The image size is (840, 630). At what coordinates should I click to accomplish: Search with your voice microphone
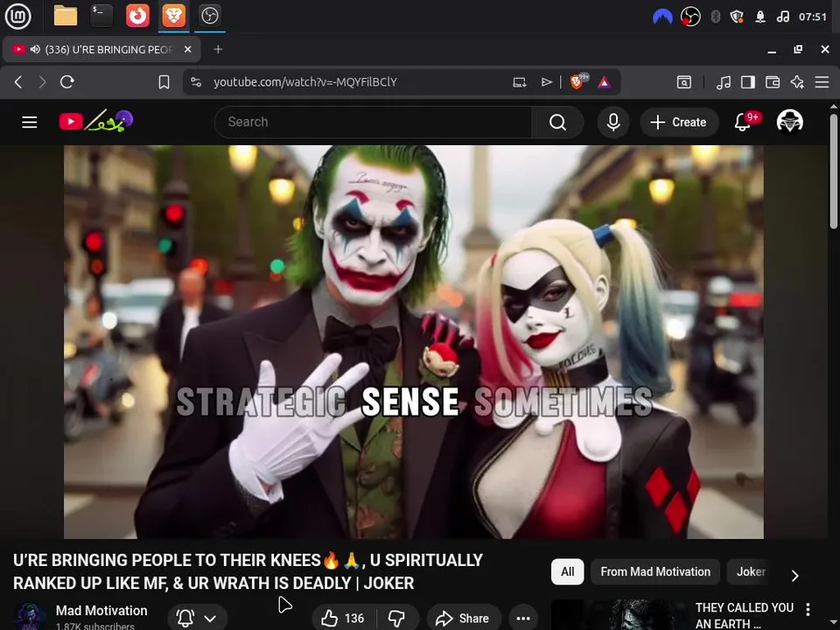tap(613, 122)
